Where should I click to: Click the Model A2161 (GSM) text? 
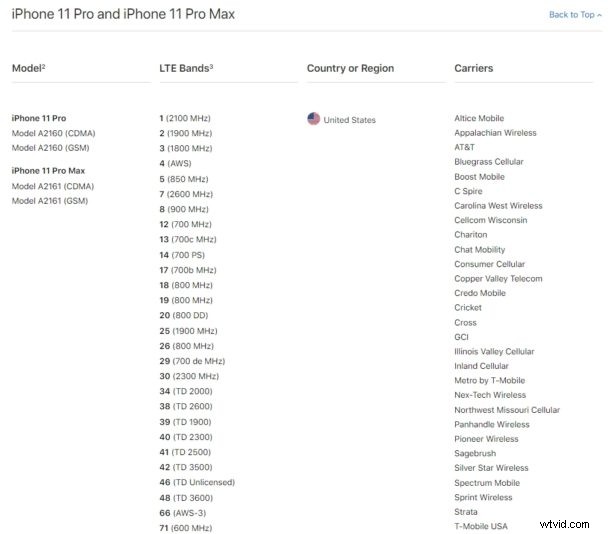[50, 201]
